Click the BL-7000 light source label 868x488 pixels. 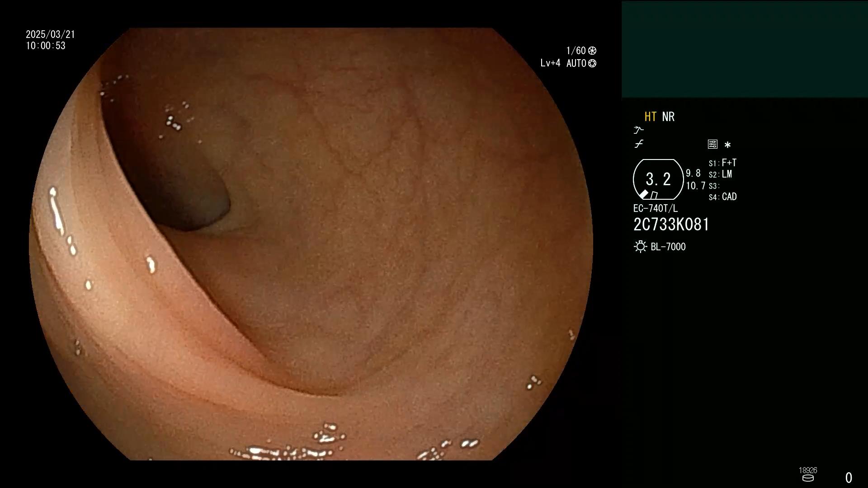(668, 247)
